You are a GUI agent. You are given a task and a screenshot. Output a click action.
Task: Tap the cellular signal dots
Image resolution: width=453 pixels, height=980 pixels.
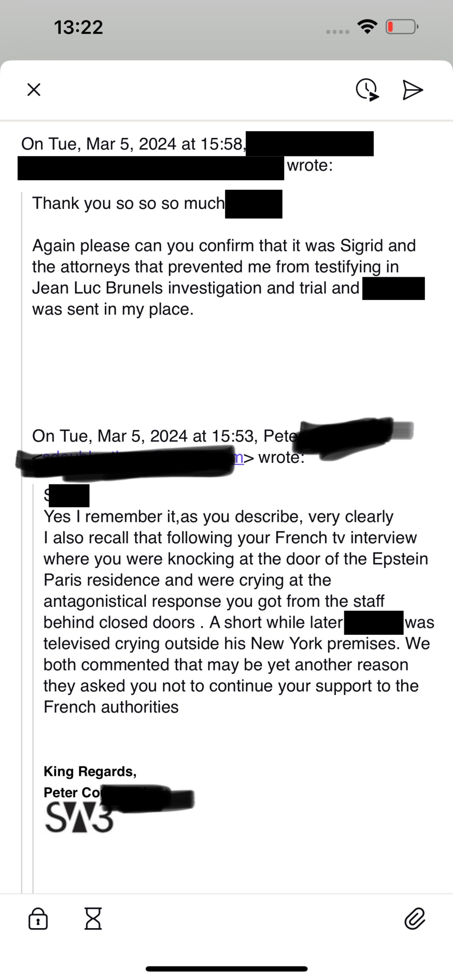(337, 32)
